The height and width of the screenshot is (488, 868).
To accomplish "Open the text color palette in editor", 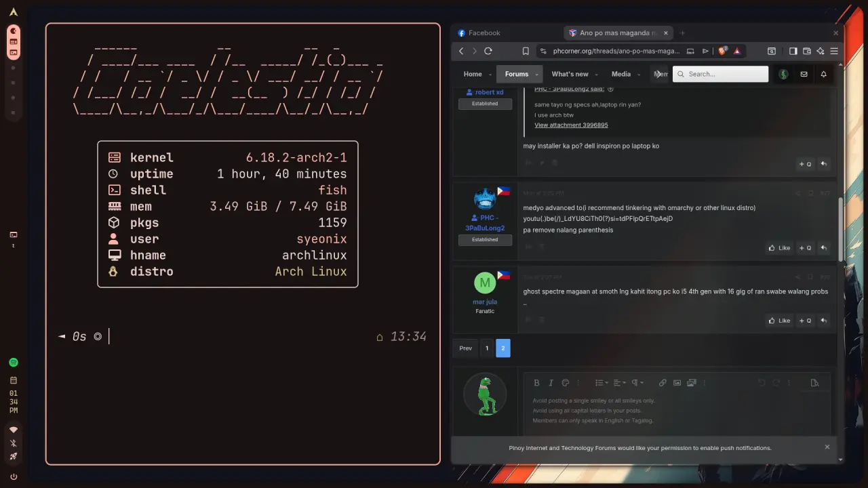I will pos(566,383).
